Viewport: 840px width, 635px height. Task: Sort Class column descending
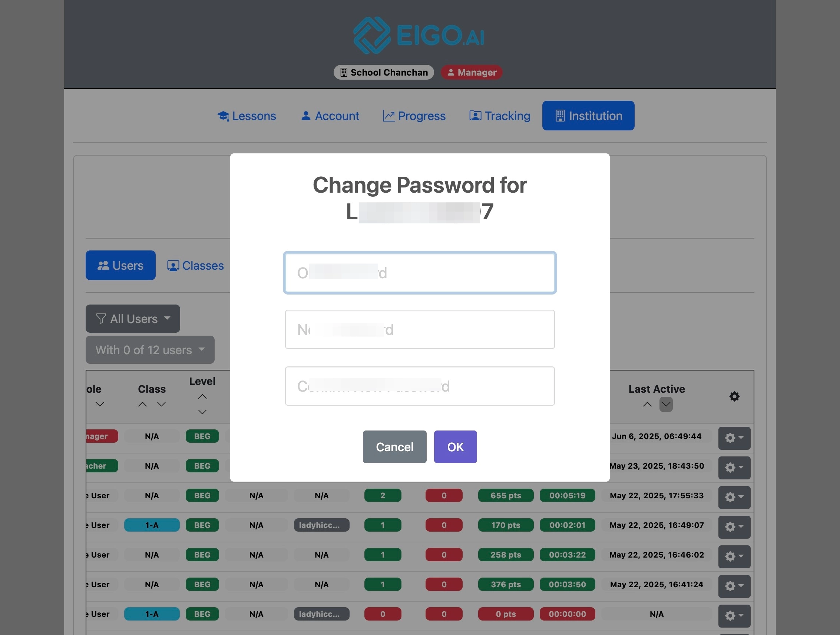pos(161,405)
